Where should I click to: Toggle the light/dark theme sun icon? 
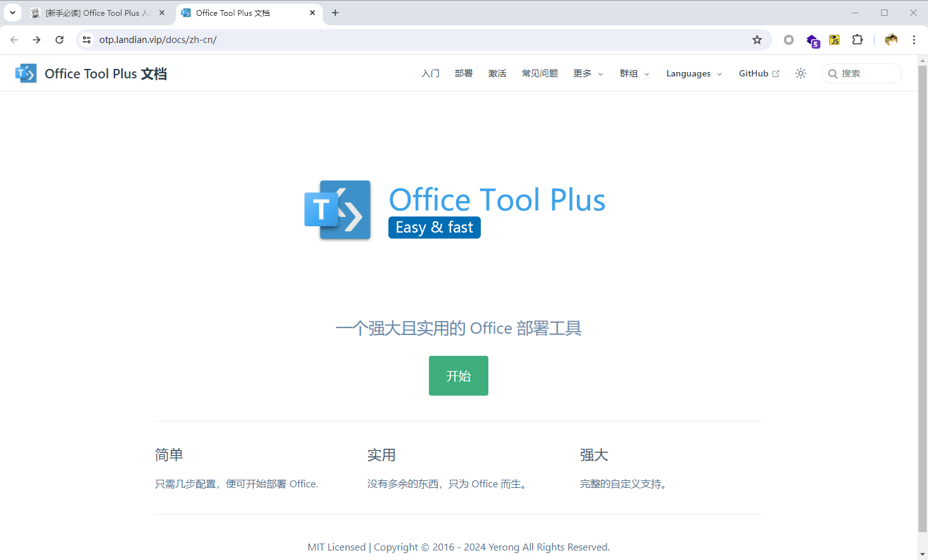coord(801,73)
